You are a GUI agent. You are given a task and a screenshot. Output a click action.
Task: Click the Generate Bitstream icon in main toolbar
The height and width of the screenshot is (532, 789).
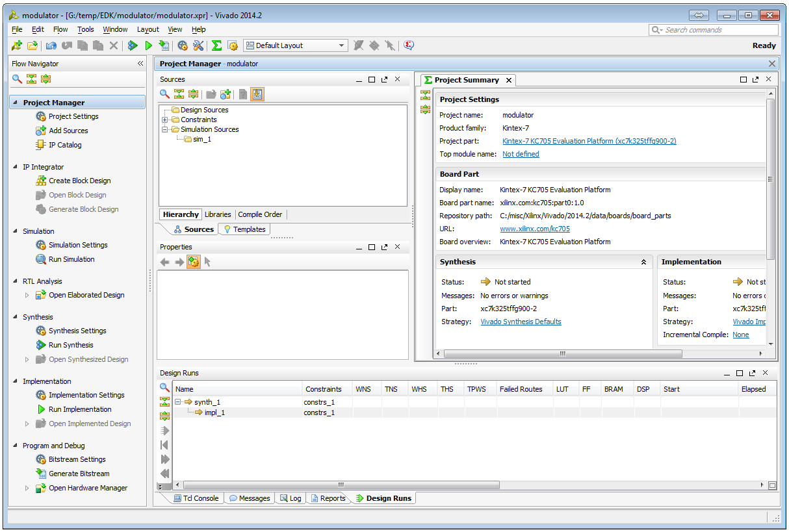[164, 45]
